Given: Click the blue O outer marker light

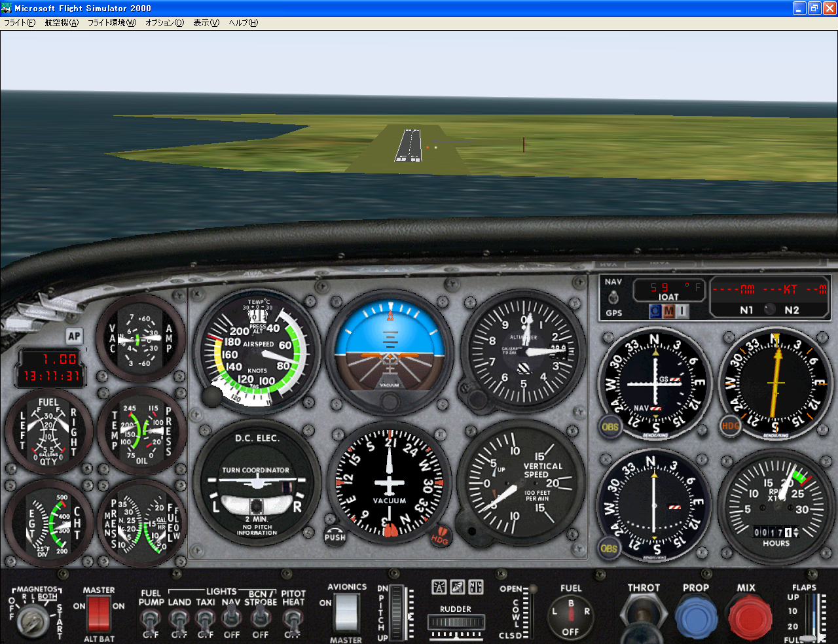Looking at the screenshot, I should click(655, 312).
